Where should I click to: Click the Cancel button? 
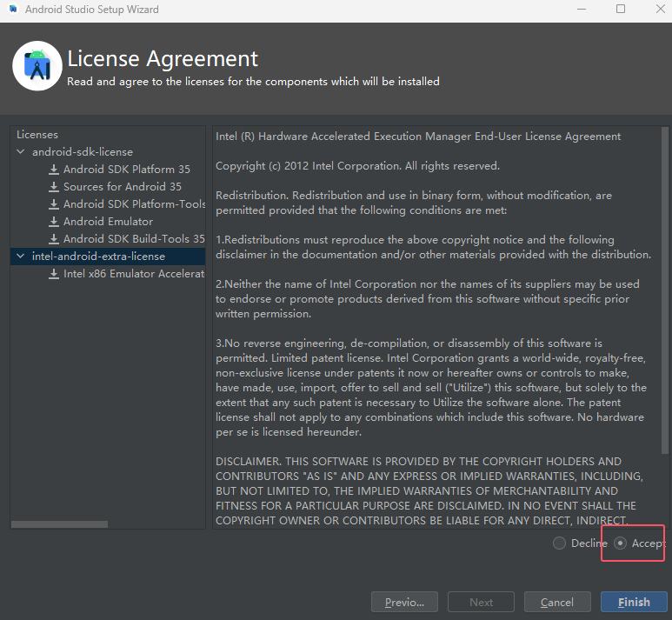[x=557, y=602]
